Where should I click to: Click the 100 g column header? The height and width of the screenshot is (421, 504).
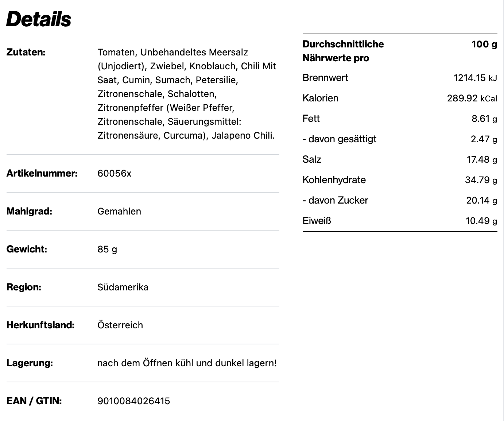pos(484,45)
